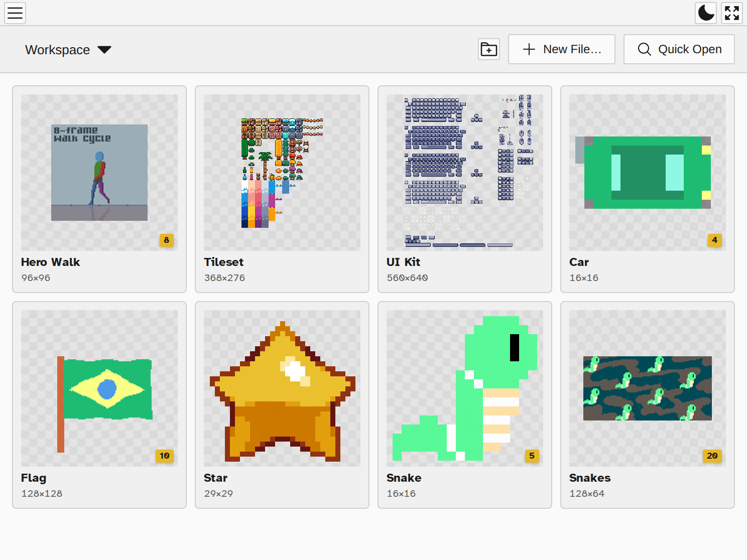
Task: Enter fullscreen with the expand icon
Action: (x=732, y=13)
